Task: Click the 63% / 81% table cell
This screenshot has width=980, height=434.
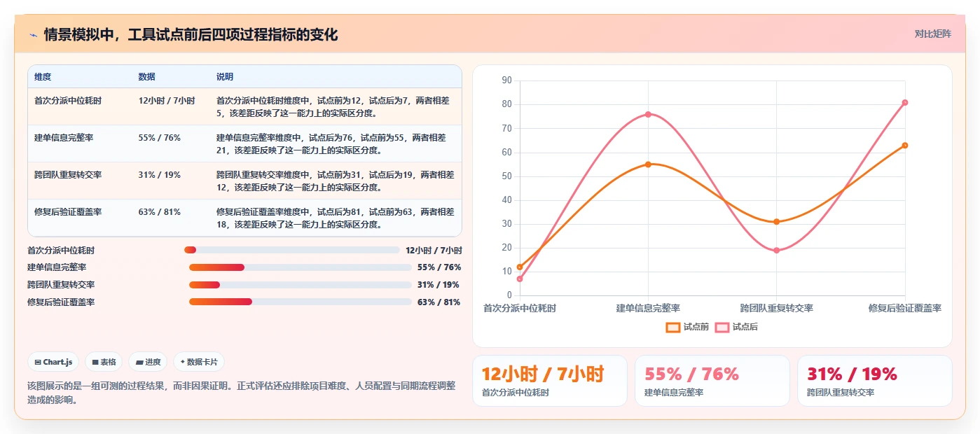Action: pyautogui.click(x=160, y=212)
